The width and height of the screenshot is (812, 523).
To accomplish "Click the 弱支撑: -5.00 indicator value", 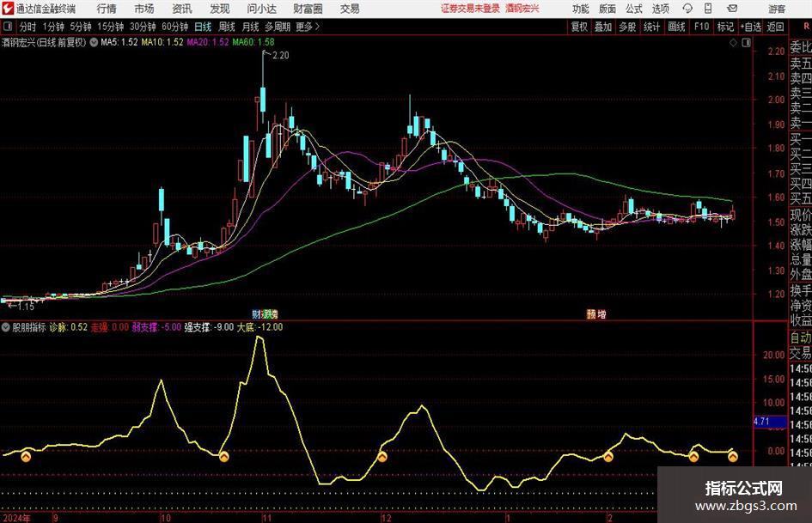I will pos(156,326).
